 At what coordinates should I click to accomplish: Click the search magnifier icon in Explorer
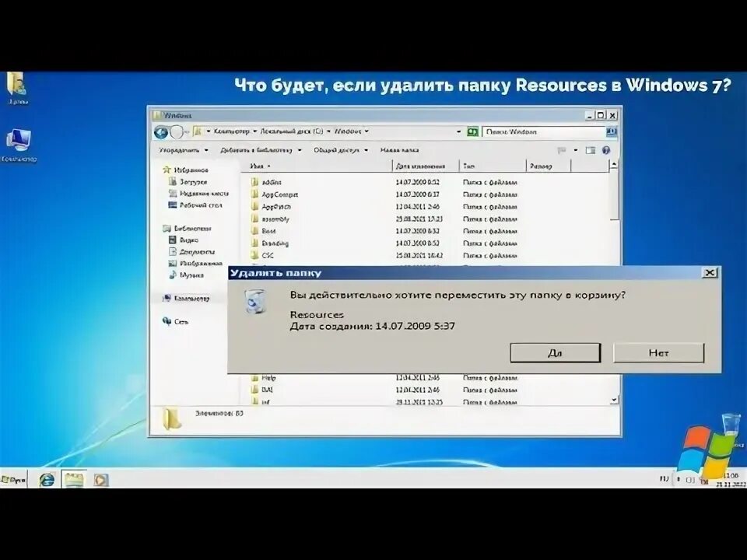[612, 132]
